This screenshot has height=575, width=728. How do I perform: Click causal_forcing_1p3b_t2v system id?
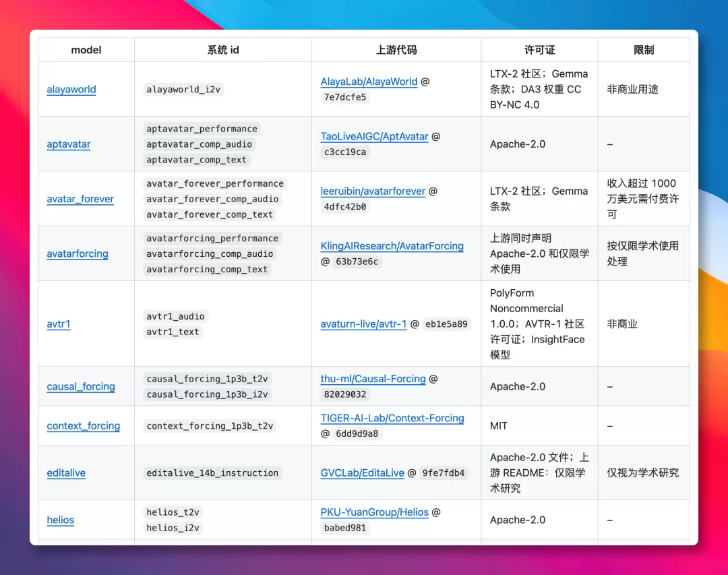(x=207, y=379)
